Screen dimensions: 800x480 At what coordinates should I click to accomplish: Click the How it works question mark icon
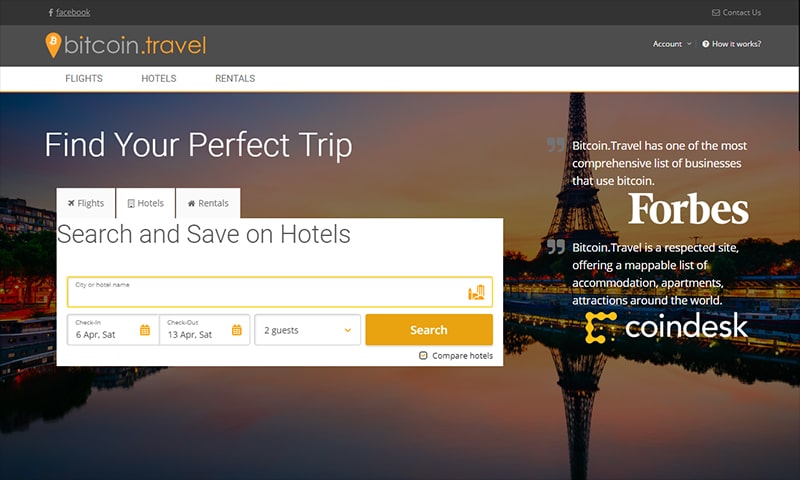click(x=706, y=44)
